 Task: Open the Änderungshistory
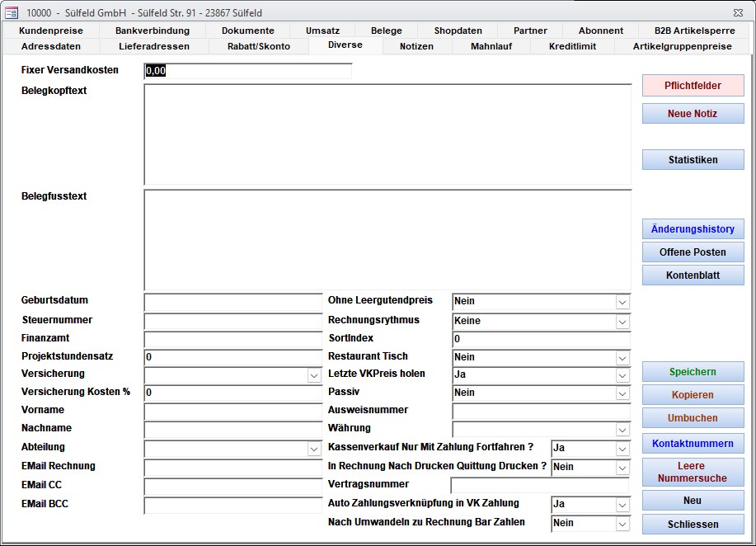(x=693, y=229)
